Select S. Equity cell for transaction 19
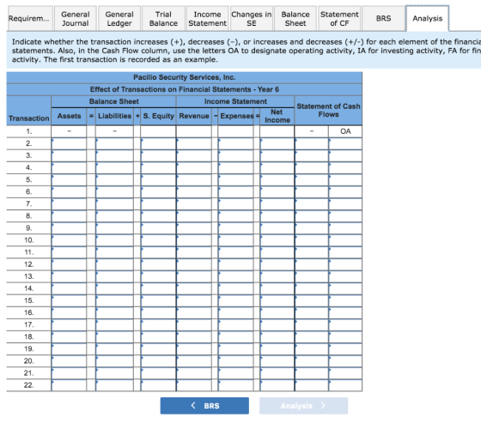 click(x=158, y=349)
